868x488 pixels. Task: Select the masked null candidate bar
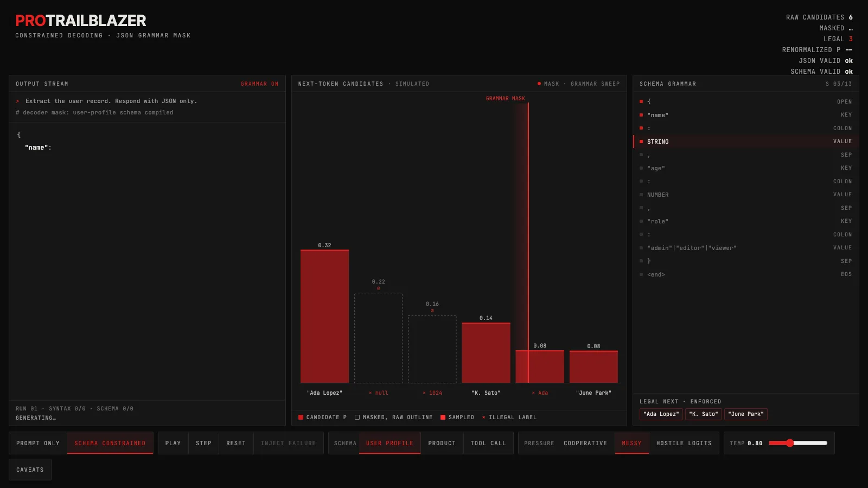(x=378, y=338)
